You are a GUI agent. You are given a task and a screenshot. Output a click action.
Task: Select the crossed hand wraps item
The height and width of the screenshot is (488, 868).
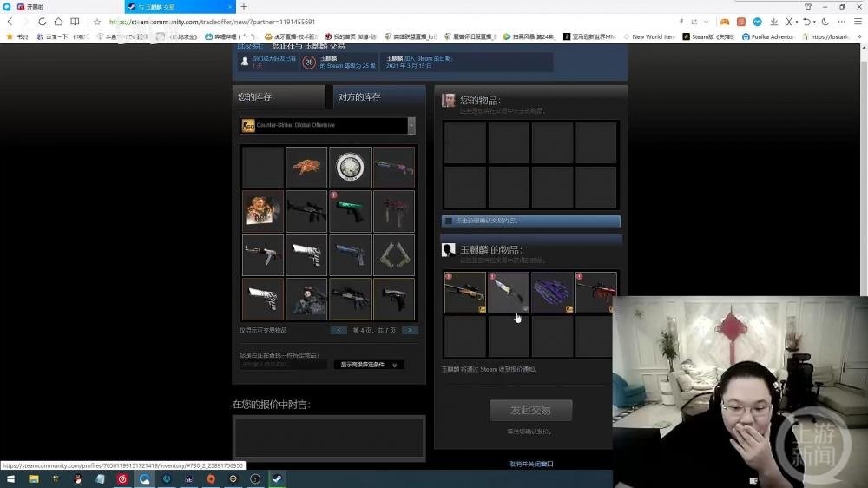pyautogui.click(x=393, y=254)
